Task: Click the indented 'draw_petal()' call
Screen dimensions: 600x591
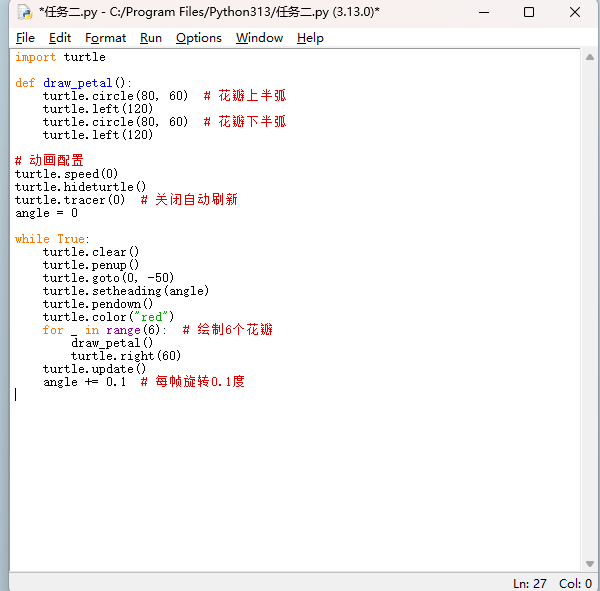Action: tap(112, 343)
